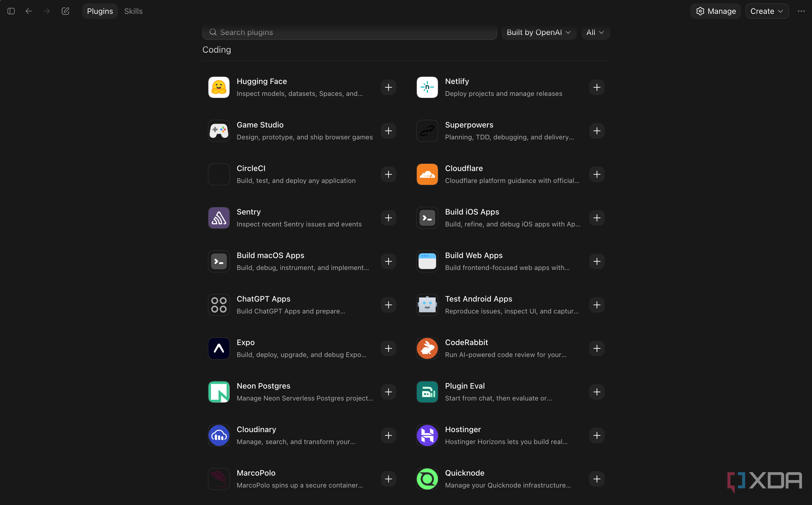Viewport: 812px width, 505px height.
Task: Add the ChatGPT Apps plugin
Action: [x=388, y=305]
